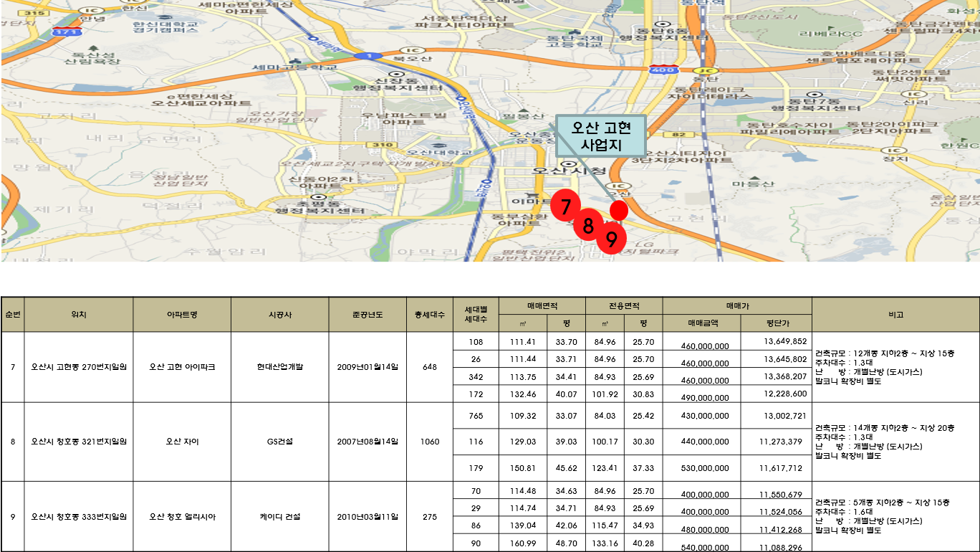Image resolution: width=980 pixels, height=552 pixels.
Task: Click the '총세대수' column header
Action: point(430,315)
